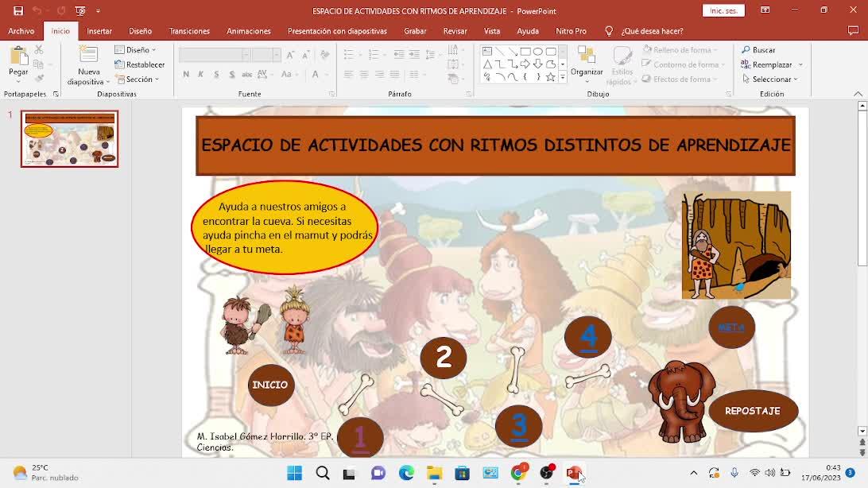Click the Pegar clipboard icon
The width and height of the screenshot is (868, 488).
18,62
